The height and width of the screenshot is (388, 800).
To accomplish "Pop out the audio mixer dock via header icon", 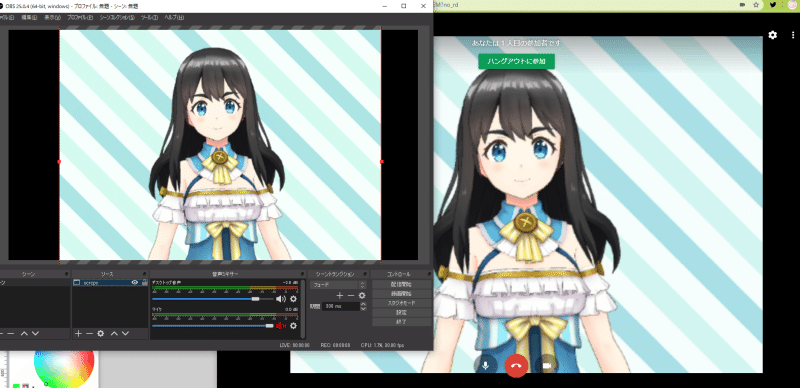I will (x=303, y=274).
